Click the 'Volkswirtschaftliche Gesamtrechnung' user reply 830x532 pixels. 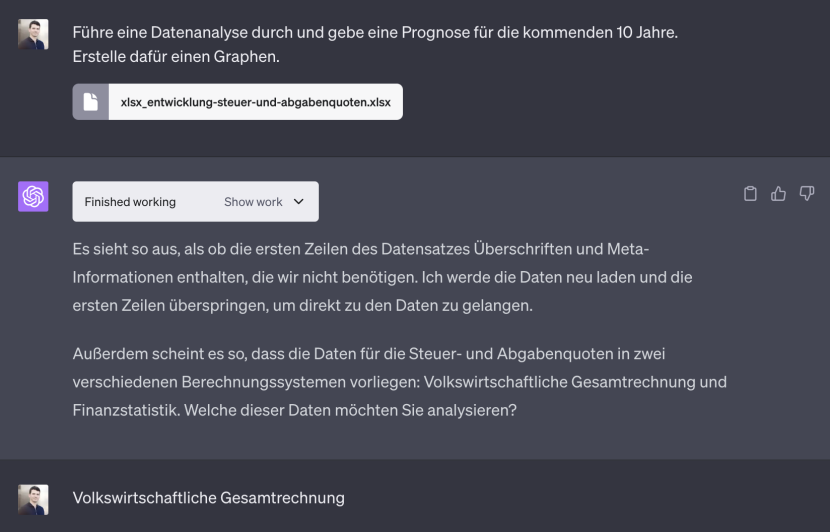coord(209,498)
